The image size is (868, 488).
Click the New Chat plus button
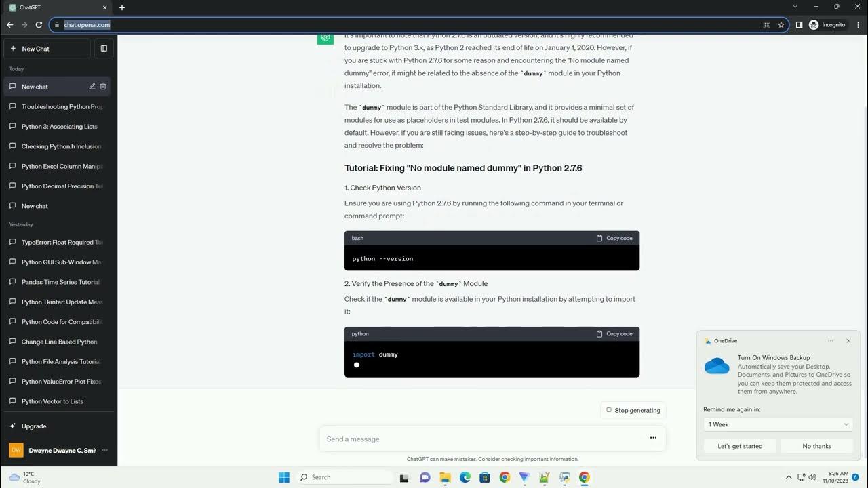pyautogui.click(x=47, y=49)
